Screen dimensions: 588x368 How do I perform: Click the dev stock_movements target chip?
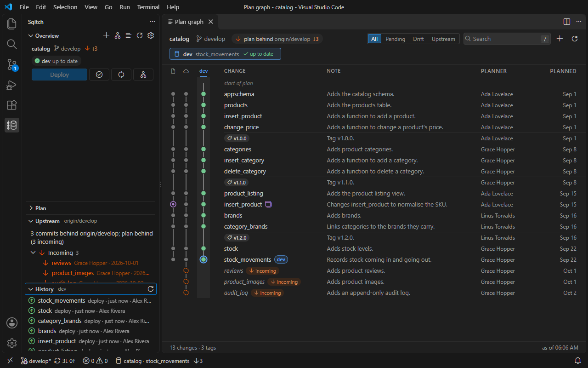pyautogui.click(x=225, y=54)
